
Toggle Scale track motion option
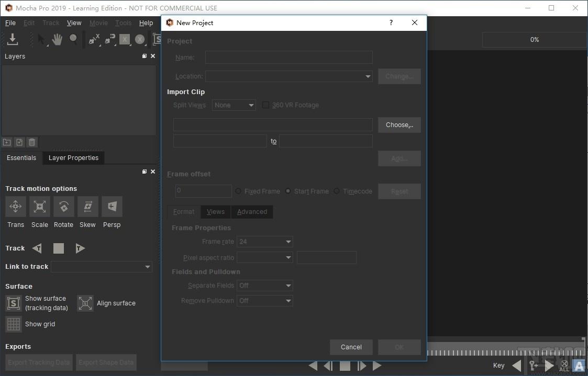[x=39, y=207]
